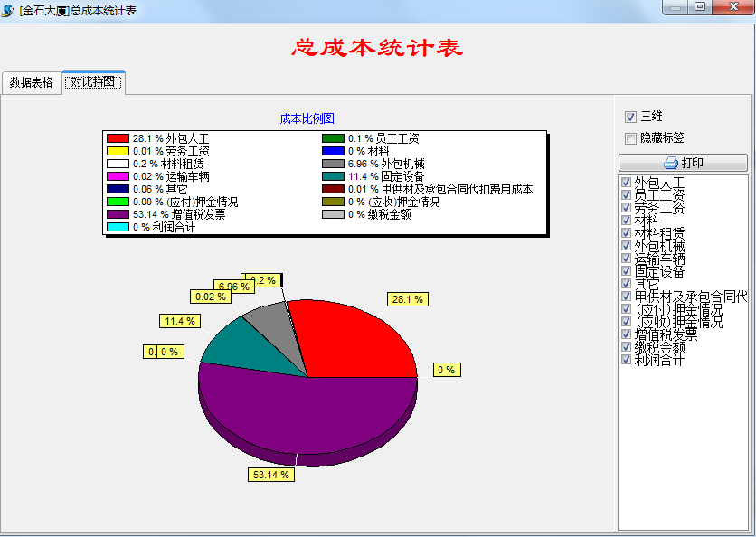This screenshot has width=756, height=537.
Task: Click the red swatch beside 外包人工 legend
Action: pos(117,137)
